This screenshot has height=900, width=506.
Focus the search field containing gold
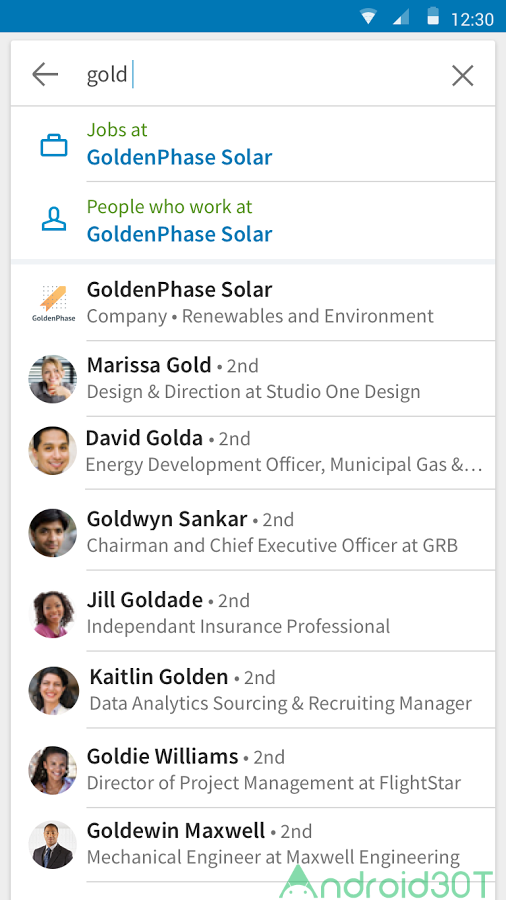pyautogui.click(x=264, y=75)
